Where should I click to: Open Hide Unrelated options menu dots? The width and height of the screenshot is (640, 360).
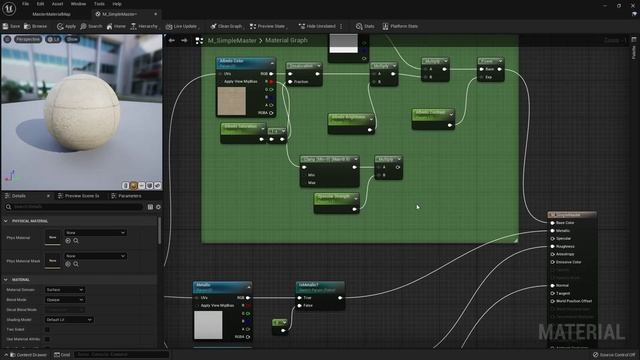341,26
